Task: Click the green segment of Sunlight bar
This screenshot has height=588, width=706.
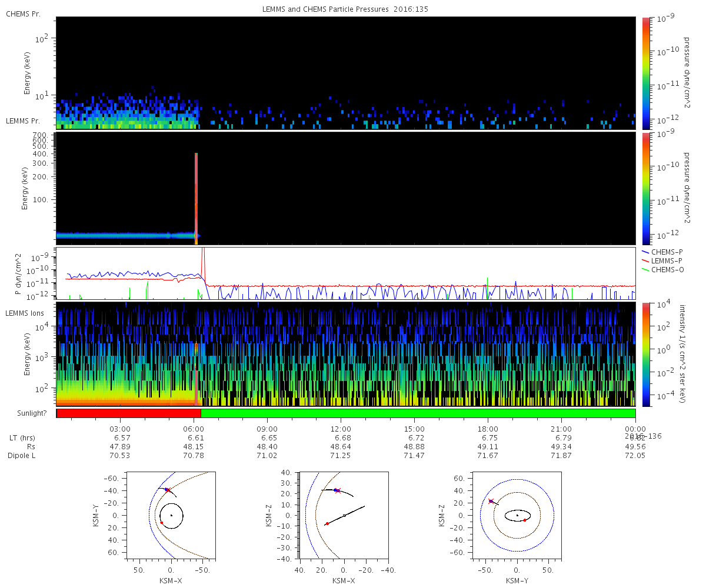Action: tap(418, 413)
